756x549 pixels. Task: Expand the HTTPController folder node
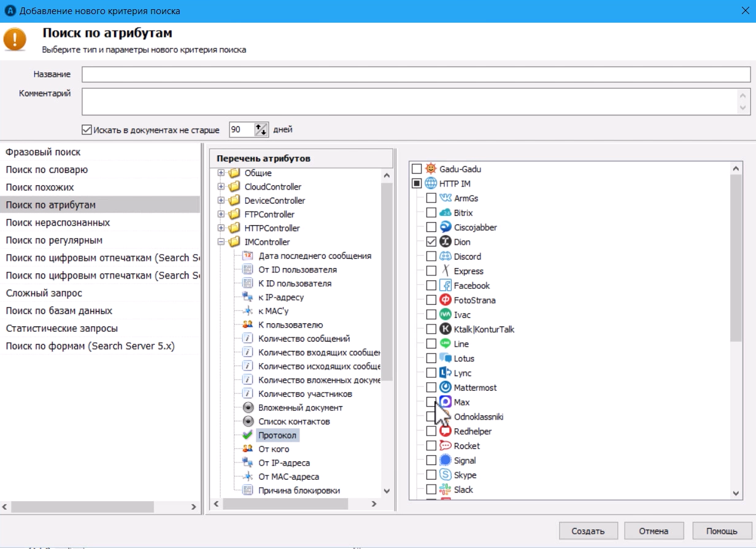222,228
